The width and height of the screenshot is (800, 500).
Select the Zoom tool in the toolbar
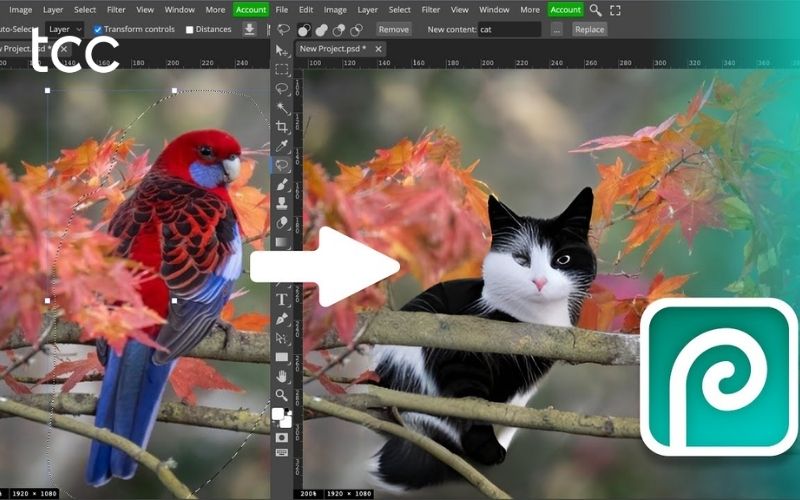pos(282,395)
